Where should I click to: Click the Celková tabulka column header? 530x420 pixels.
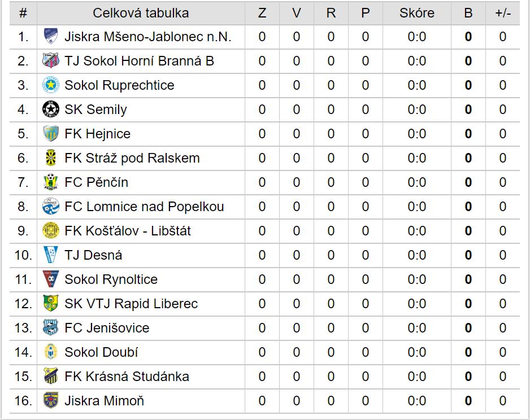[x=141, y=13]
